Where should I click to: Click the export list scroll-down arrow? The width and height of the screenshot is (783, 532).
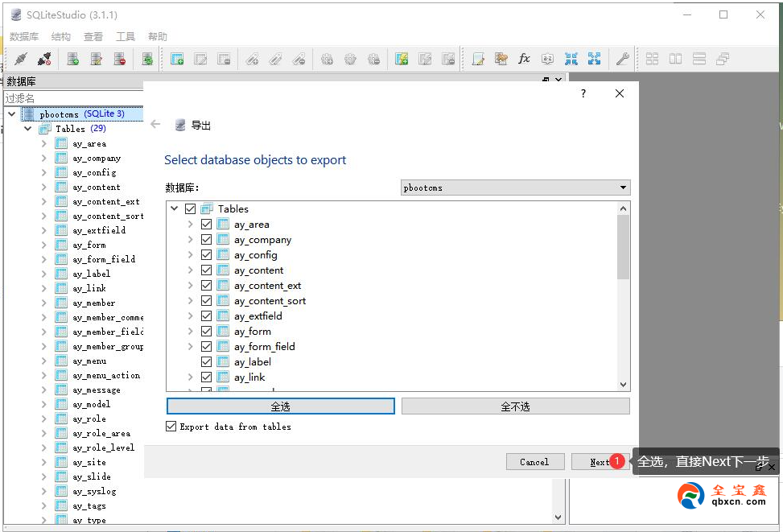[x=623, y=384]
